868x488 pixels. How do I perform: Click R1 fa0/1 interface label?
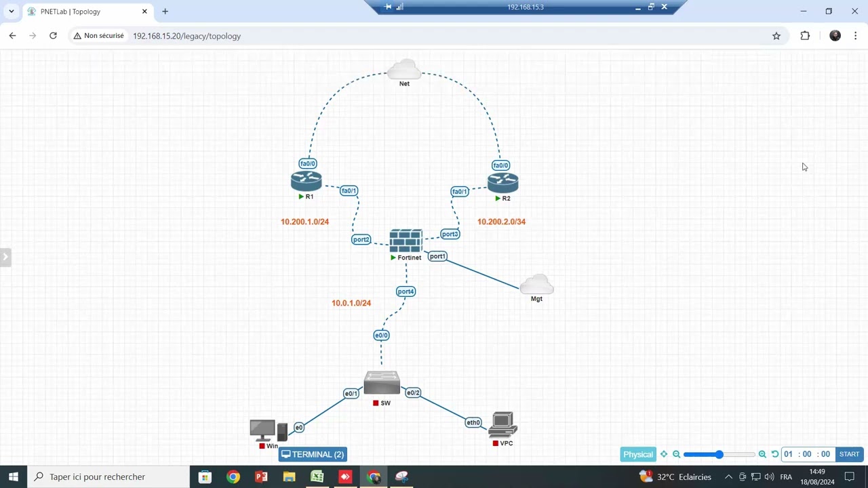click(349, 190)
